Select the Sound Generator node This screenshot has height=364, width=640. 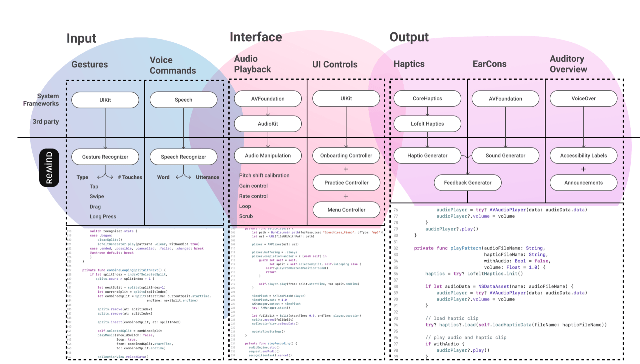click(505, 155)
